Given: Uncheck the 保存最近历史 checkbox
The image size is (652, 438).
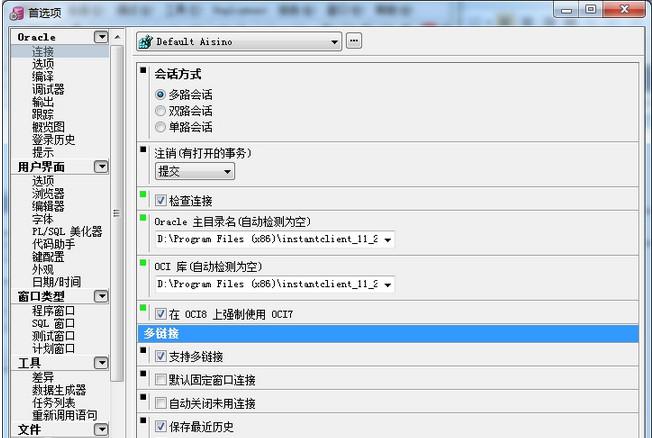Looking at the screenshot, I should pyautogui.click(x=160, y=426).
